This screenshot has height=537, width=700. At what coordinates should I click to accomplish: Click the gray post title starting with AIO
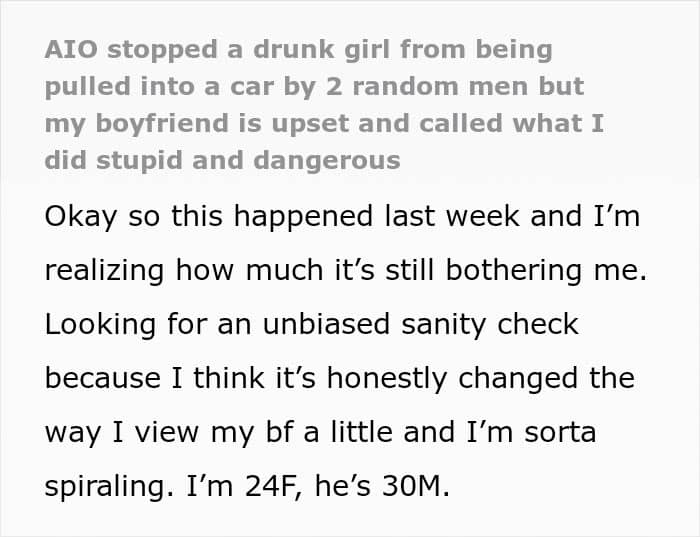[x=324, y=105]
